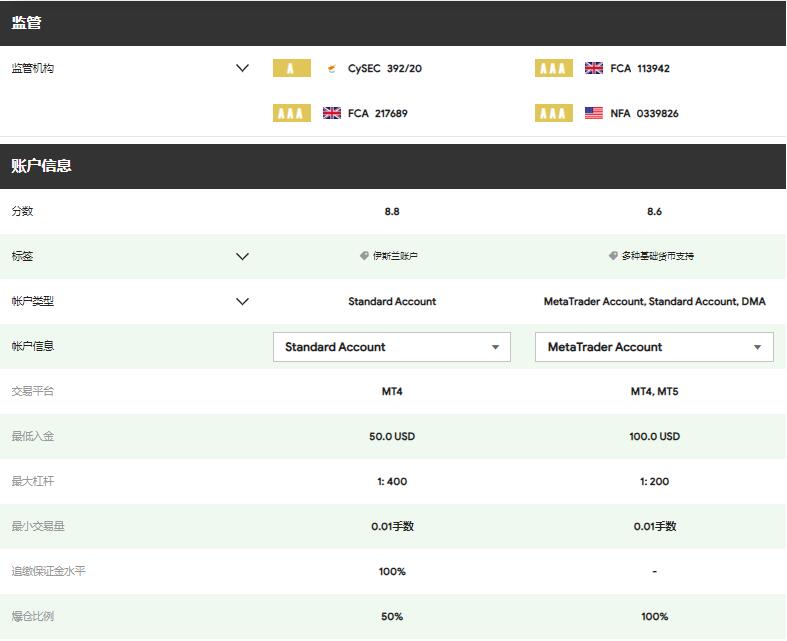Viewport: 787px width, 641px height.
Task: Click the tag icon beside 伊斯兰账户
Action: [365, 256]
